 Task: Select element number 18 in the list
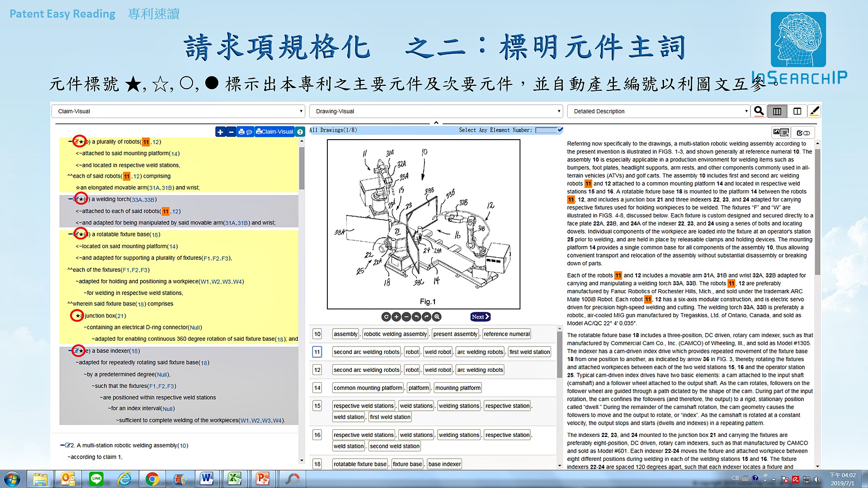point(317,464)
